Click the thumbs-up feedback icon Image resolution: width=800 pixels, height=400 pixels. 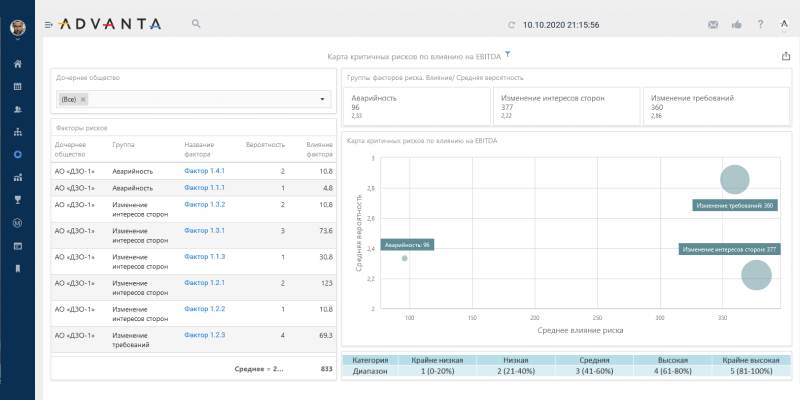737,24
